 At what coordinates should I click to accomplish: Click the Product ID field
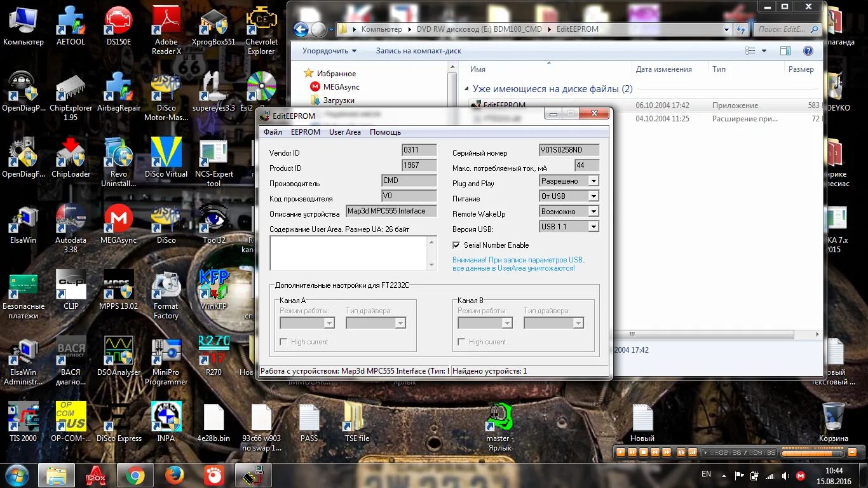(419, 166)
